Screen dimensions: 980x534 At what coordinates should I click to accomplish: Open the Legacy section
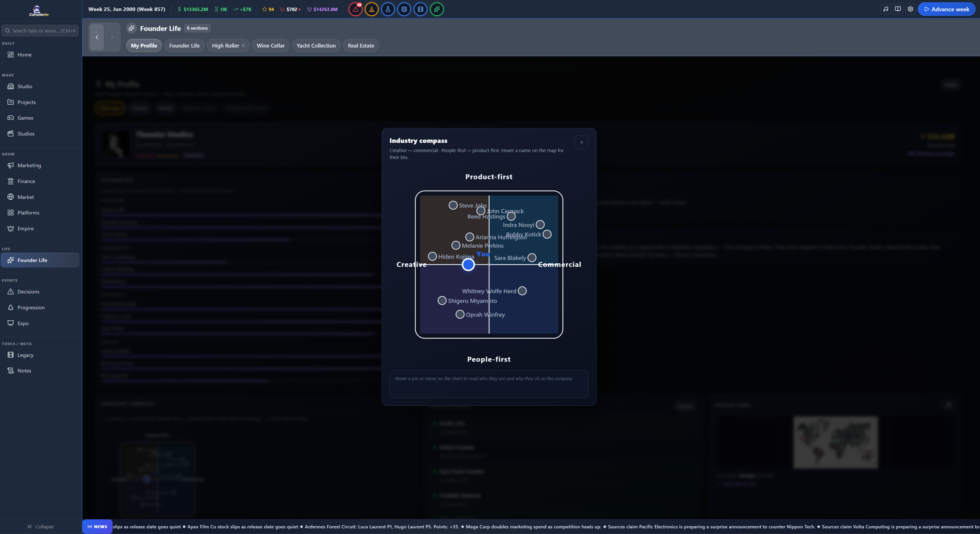pos(40,355)
